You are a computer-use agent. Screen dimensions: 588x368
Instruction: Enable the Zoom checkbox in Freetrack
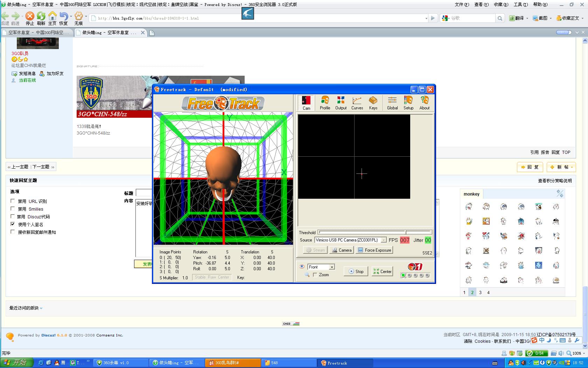(x=315, y=275)
